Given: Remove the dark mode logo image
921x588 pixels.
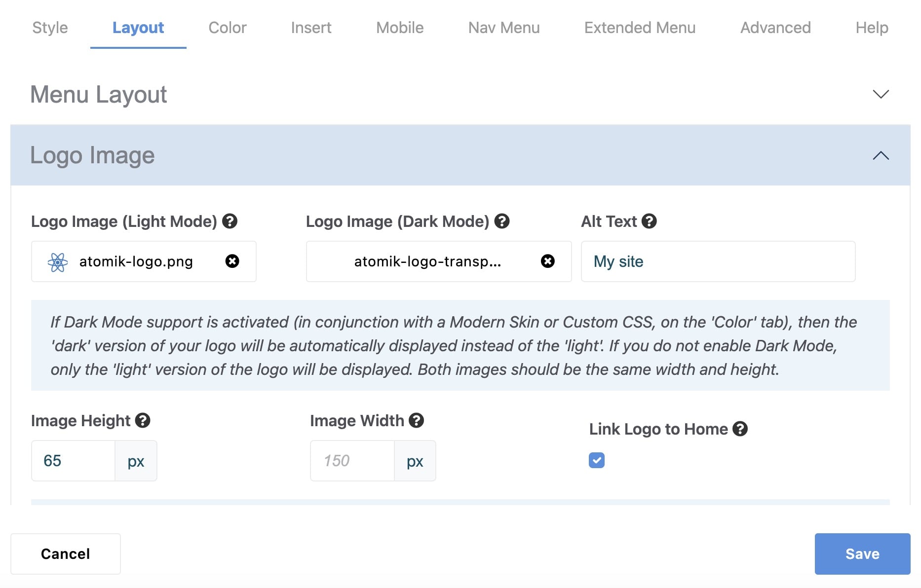Looking at the screenshot, I should click(548, 261).
